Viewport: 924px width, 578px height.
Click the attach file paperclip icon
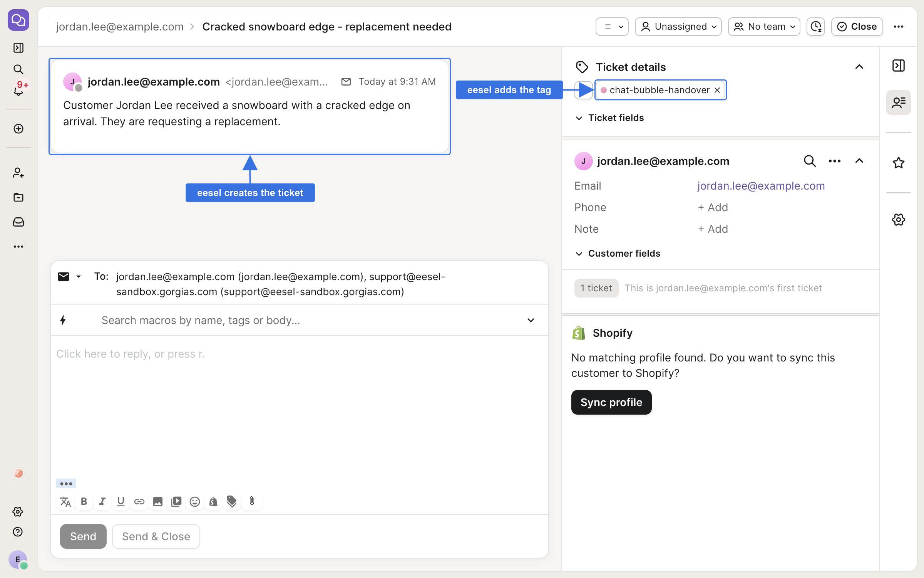[252, 501]
